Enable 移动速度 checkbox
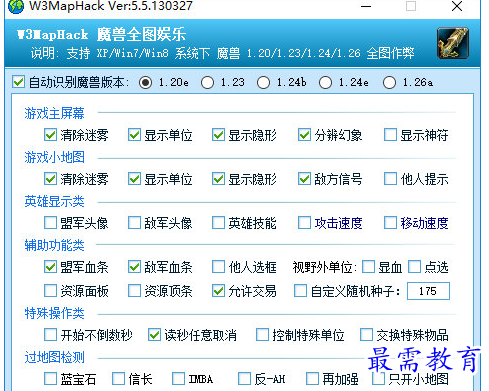Image resolution: width=489 pixels, height=391 pixels. coord(390,223)
